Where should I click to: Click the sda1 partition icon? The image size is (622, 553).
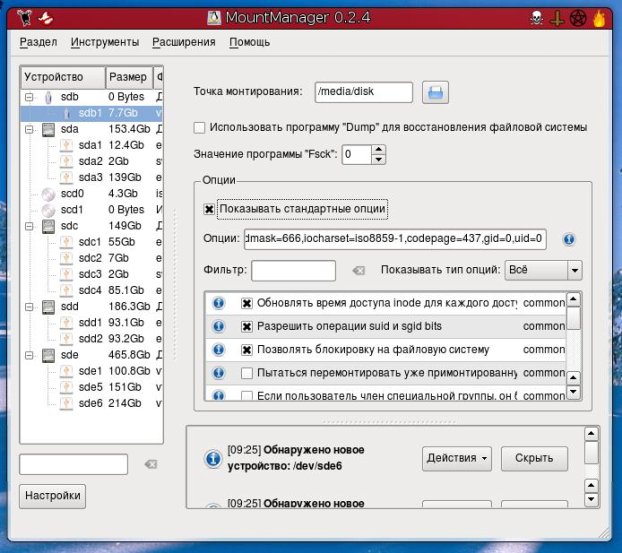66,146
